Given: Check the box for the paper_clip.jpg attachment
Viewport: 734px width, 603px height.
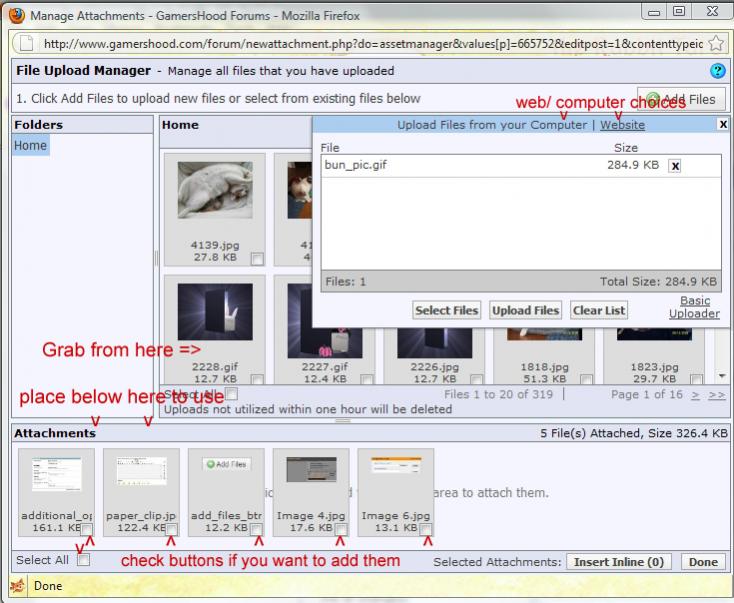Looking at the screenshot, I should pos(172,529).
